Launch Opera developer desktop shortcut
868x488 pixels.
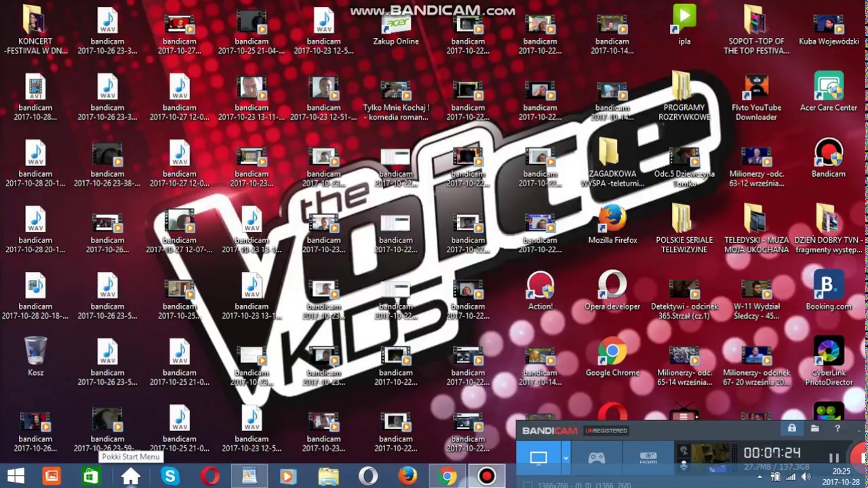click(x=612, y=291)
